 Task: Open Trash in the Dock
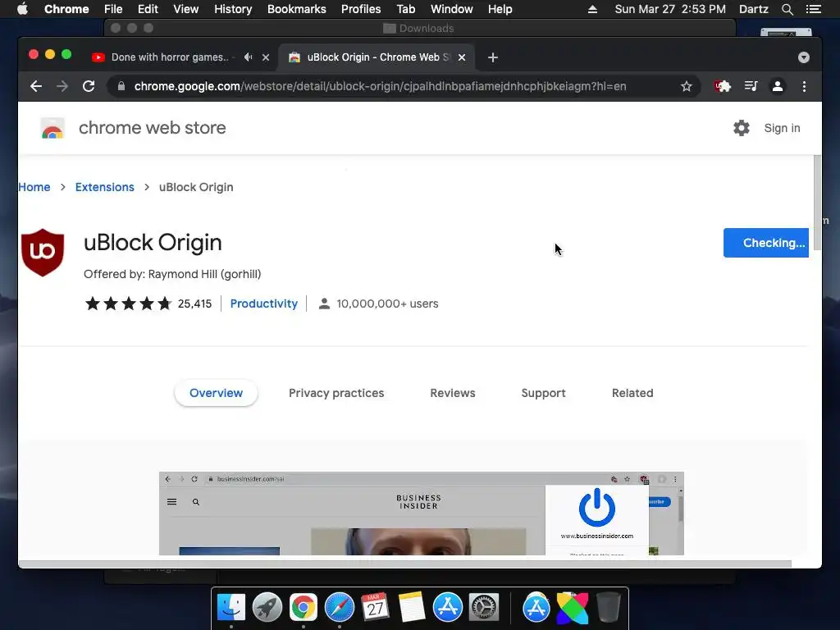(x=609, y=607)
